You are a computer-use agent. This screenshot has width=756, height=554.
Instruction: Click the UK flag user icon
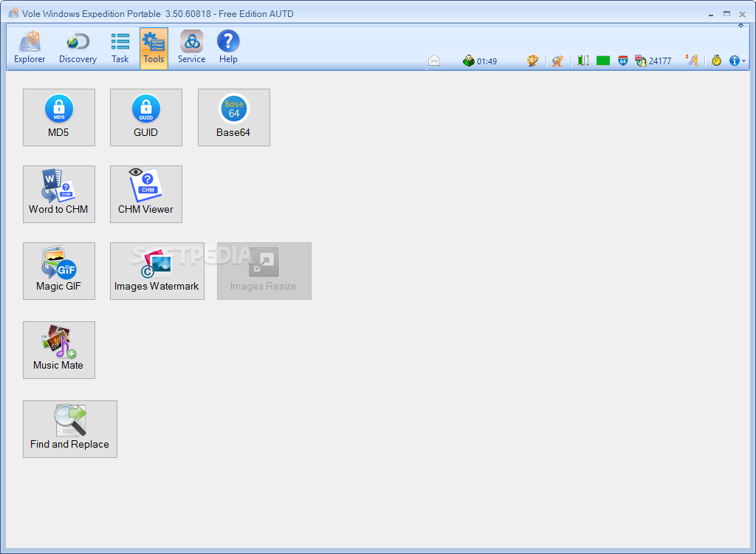[640, 61]
